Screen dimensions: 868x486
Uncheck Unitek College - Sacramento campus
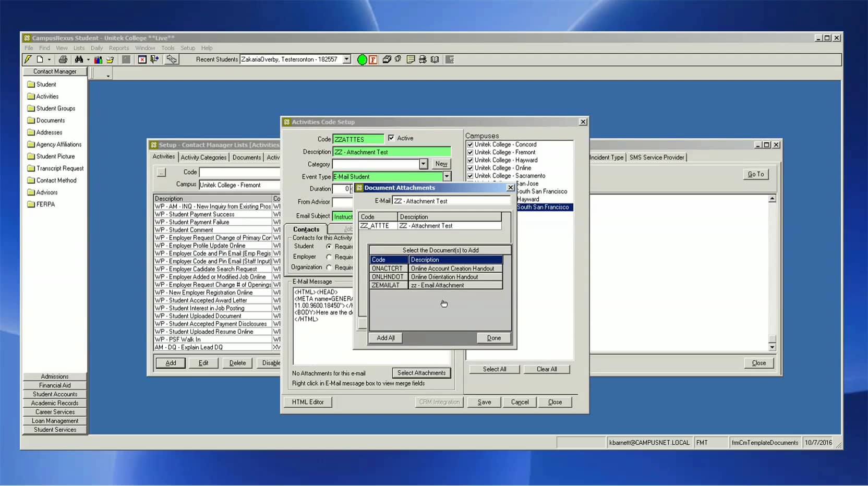tap(470, 176)
